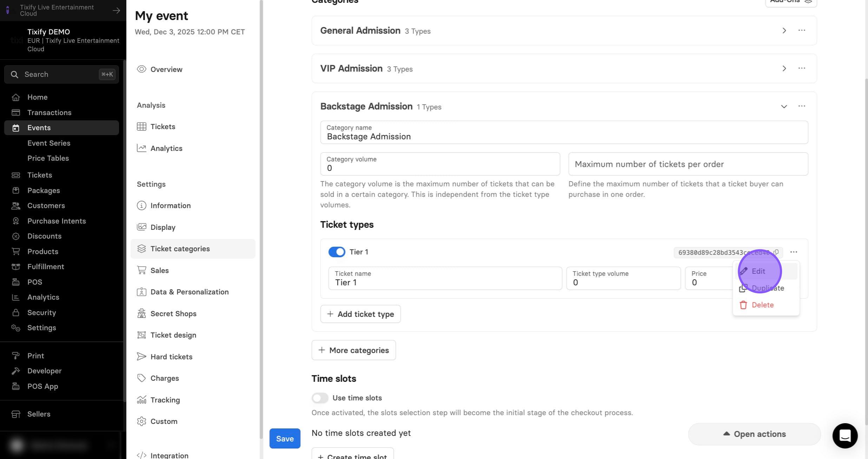Open the support chat widget
868x459 pixels.
[845, 435]
